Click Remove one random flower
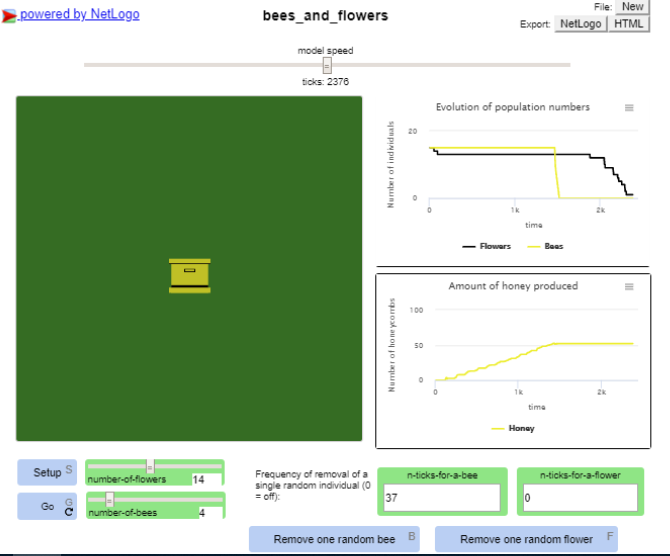The width and height of the screenshot is (670, 556). click(x=526, y=539)
